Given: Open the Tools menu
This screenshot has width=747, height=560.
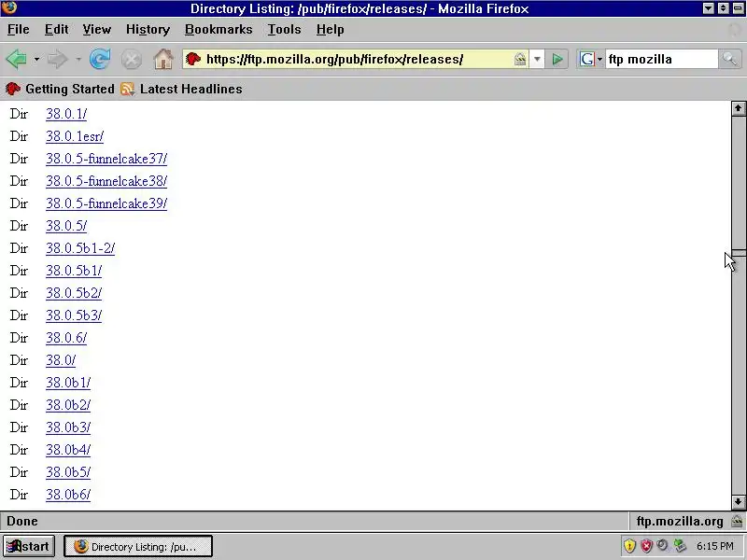Looking at the screenshot, I should (x=284, y=30).
